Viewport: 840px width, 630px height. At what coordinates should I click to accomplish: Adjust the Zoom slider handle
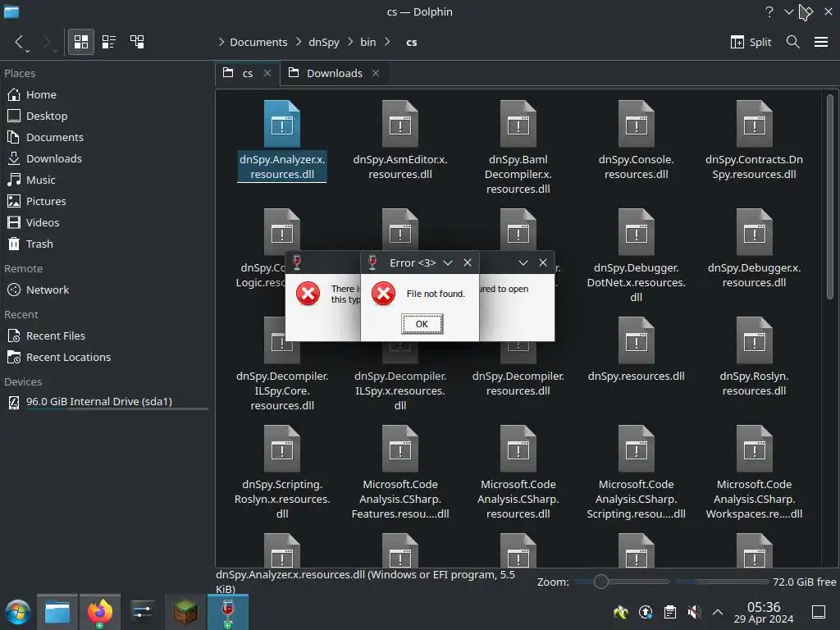601,582
